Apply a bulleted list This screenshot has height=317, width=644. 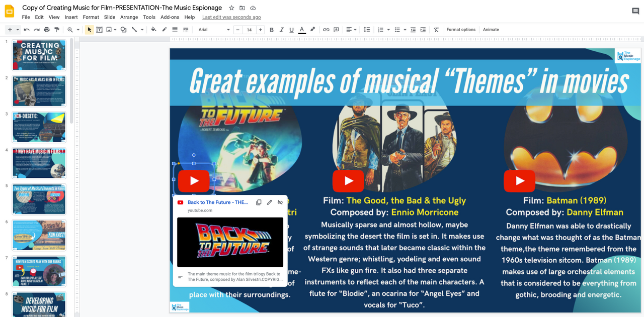397,30
